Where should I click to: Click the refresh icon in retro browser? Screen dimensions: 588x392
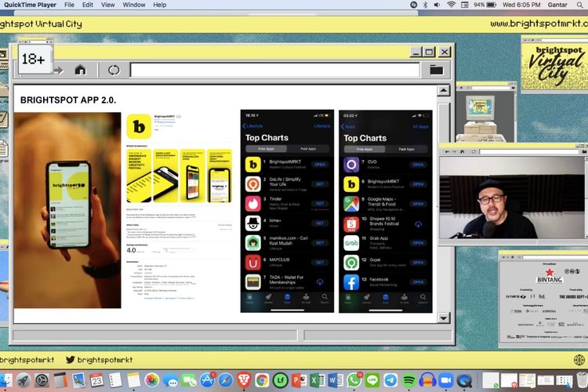pyautogui.click(x=114, y=70)
